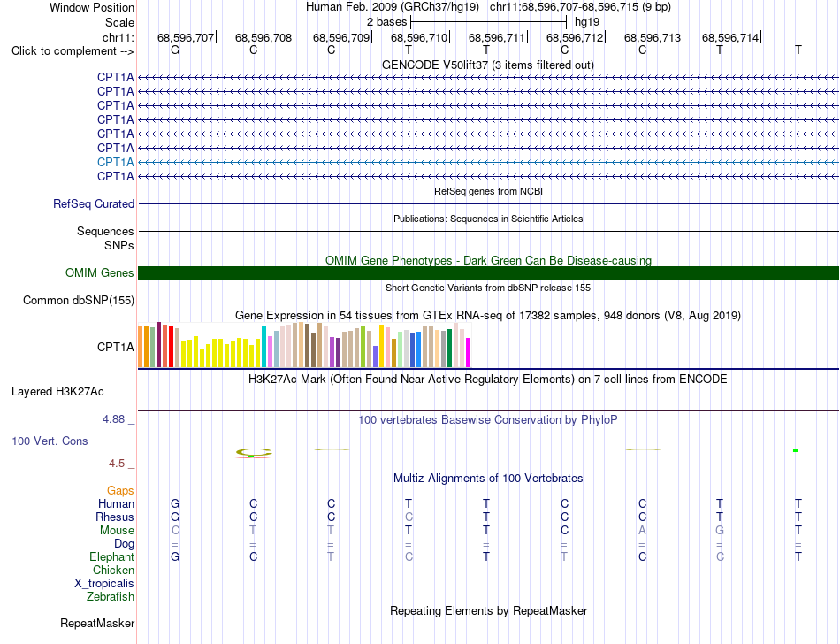Click the olive conservation glyph in PhyloP track
This screenshot has width=840, height=644.
[x=254, y=453]
